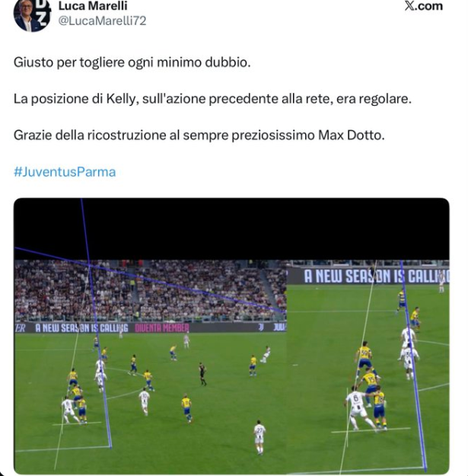Click the white-shirt player number 10
Viewport: 468px width, 476px height.
point(145,402)
